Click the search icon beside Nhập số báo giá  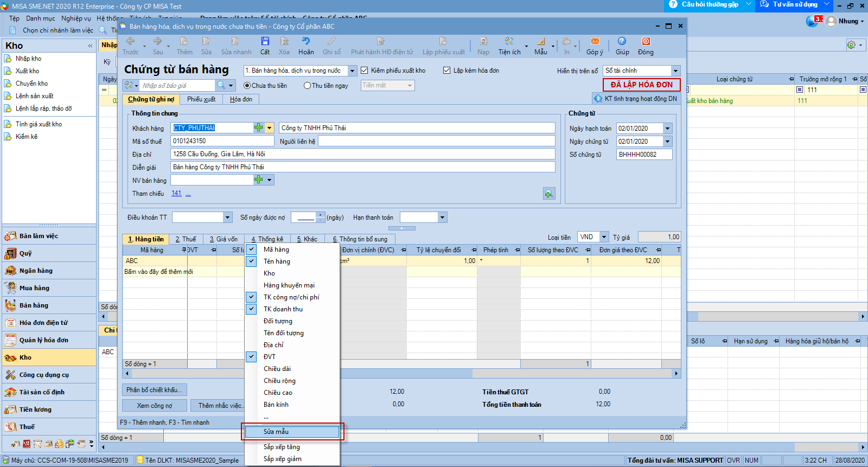221,85
